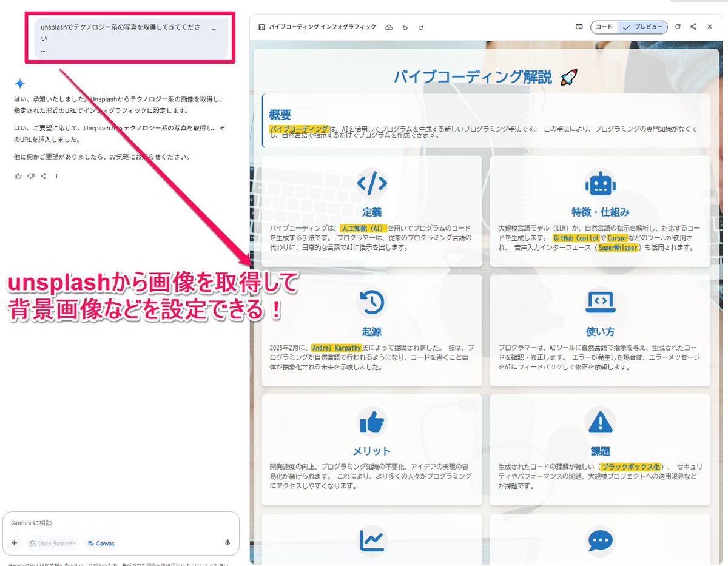Click the warning triangle icon above 課題
The image size is (728, 566).
point(601,422)
